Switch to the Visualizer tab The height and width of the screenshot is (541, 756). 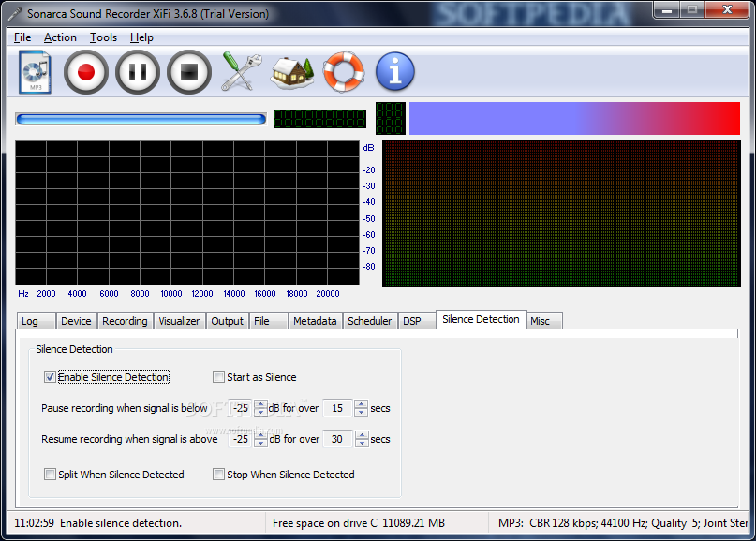179,321
